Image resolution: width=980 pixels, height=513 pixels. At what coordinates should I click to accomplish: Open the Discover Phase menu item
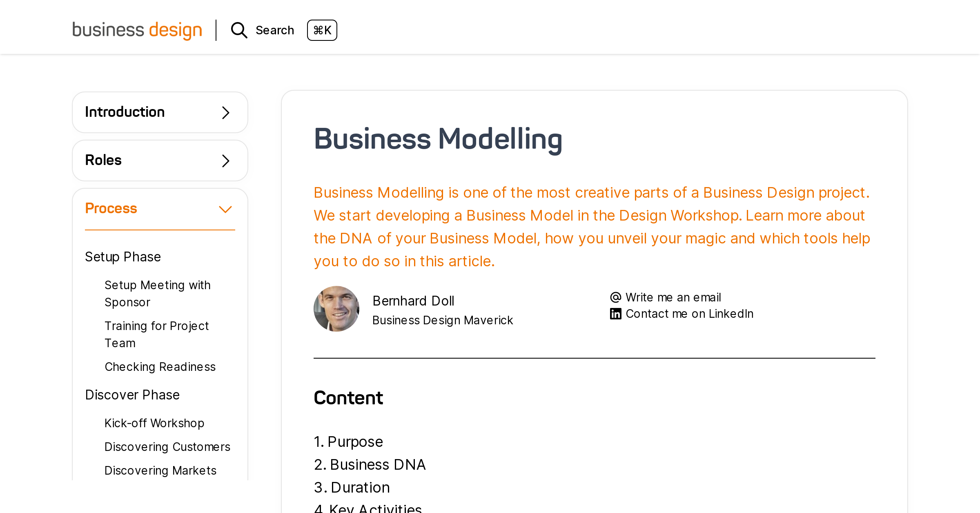(132, 395)
